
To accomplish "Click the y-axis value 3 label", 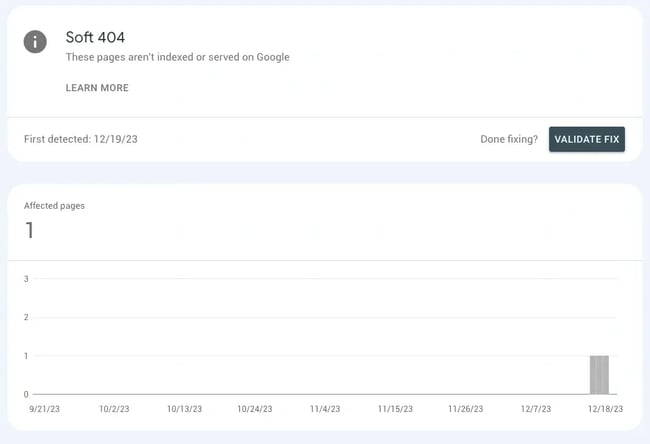I will [26, 279].
